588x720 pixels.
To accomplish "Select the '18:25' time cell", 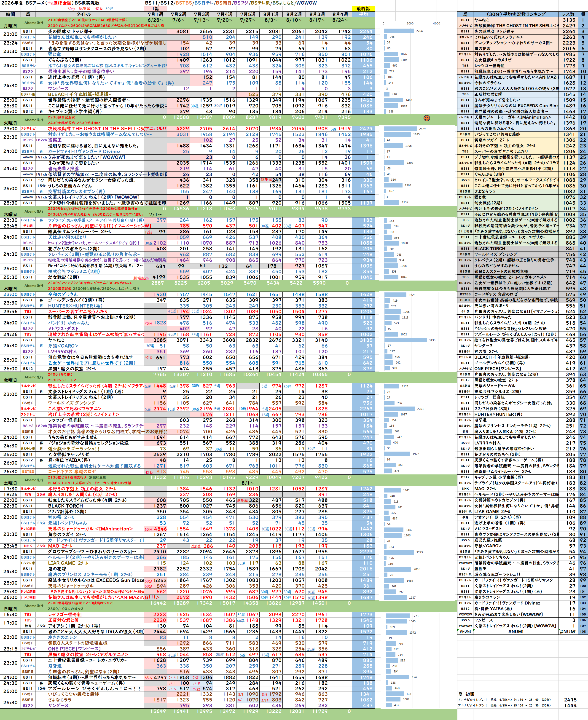I will click(10, 495).
